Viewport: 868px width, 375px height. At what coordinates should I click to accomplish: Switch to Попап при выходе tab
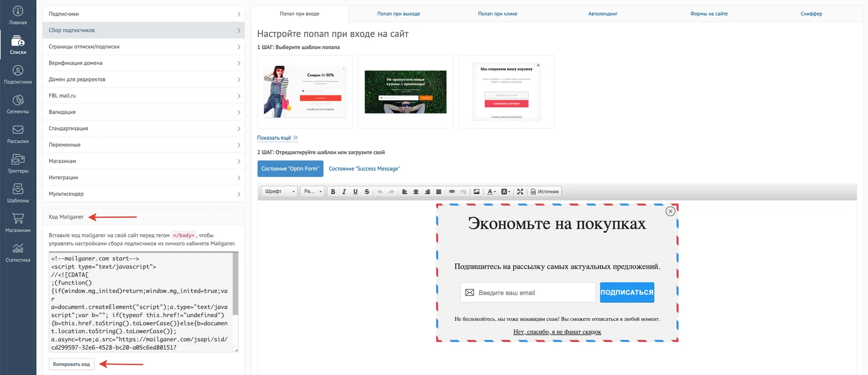click(398, 14)
